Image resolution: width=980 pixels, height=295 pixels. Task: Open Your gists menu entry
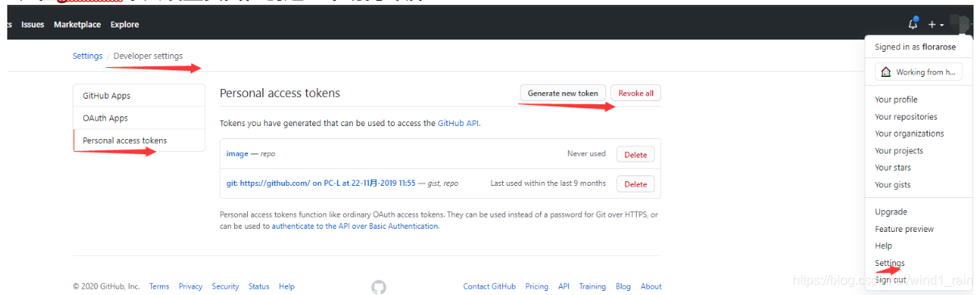(893, 184)
